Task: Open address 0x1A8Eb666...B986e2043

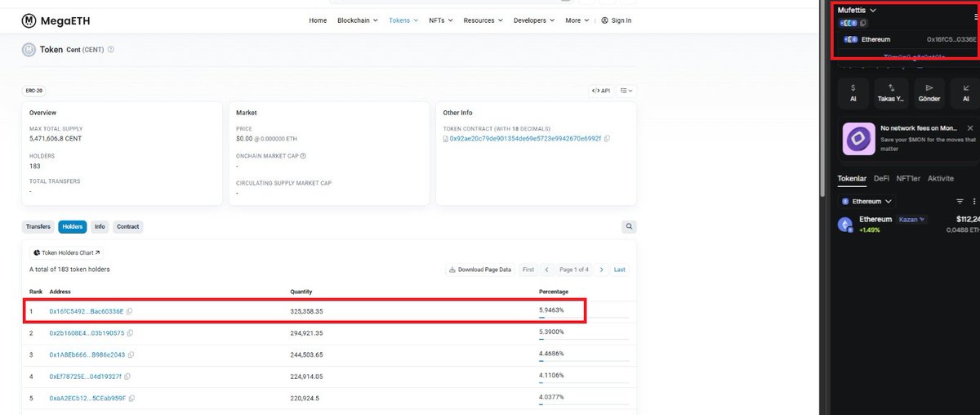Action: (x=87, y=355)
